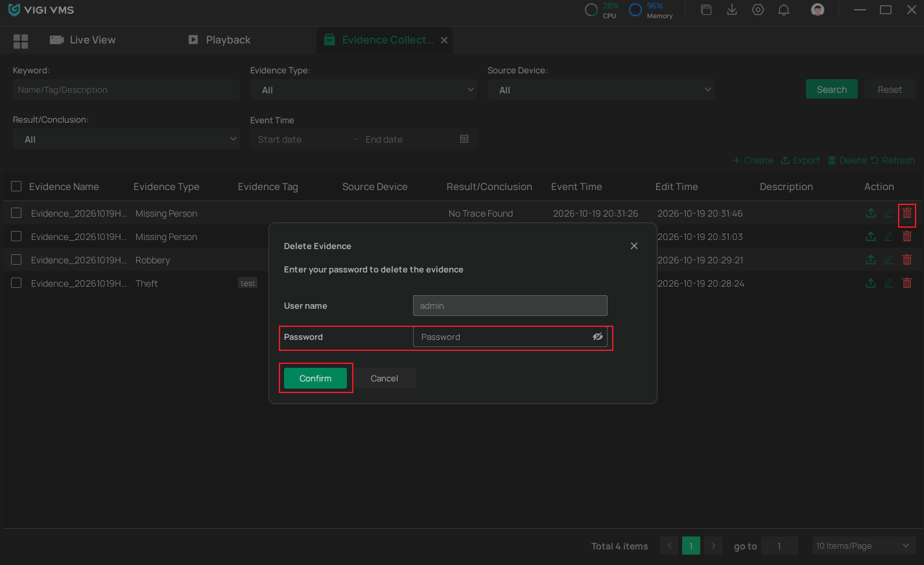
Task: Edit the No Trace Found evidence row
Action: pyautogui.click(x=888, y=213)
